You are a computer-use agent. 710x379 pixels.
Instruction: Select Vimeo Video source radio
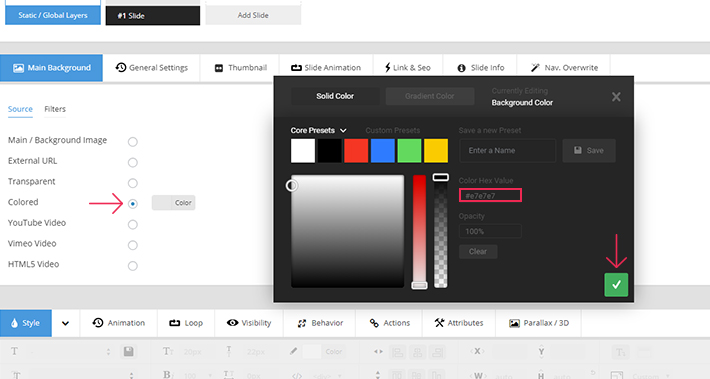pos(133,245)
